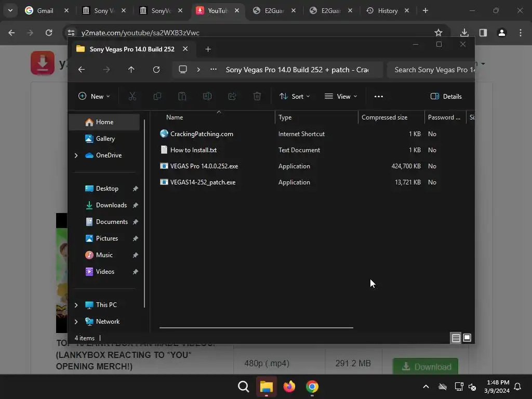Open Windows taskbar Search

point(243,387)
